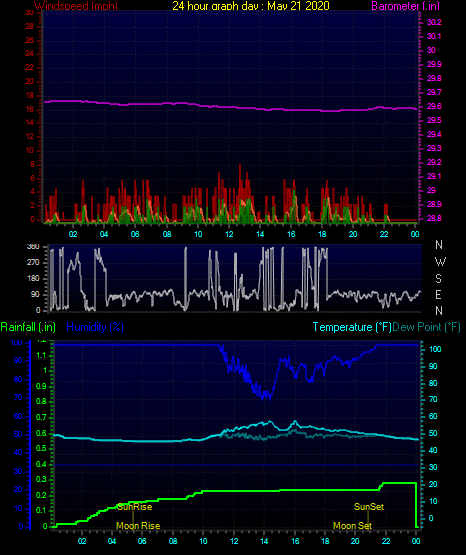This screenshot has width=466, height=555.
Task: Click hour 12 on wind graph axis
Action: point(229,234)
